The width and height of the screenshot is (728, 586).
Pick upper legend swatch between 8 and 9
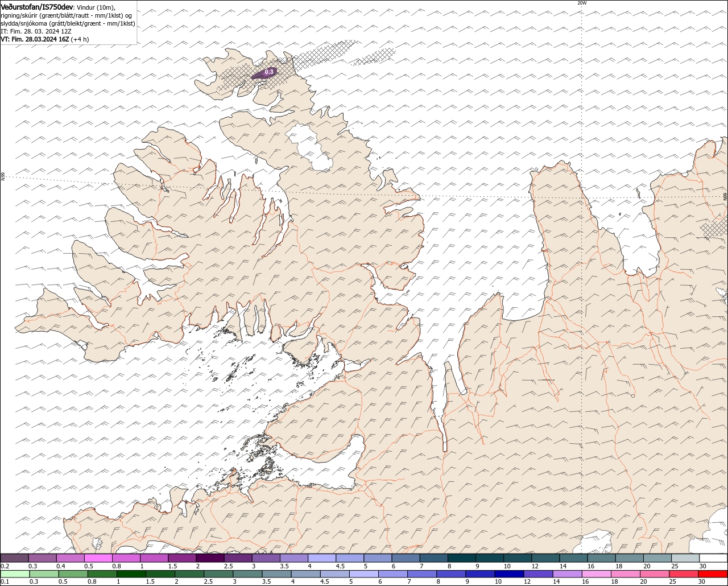(x=461, y=558)
